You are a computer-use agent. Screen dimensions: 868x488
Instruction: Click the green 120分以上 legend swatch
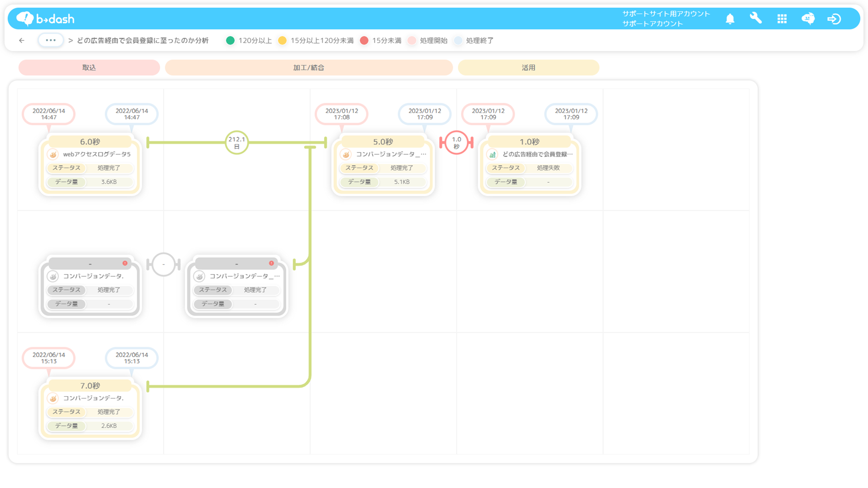pos(231,40)
